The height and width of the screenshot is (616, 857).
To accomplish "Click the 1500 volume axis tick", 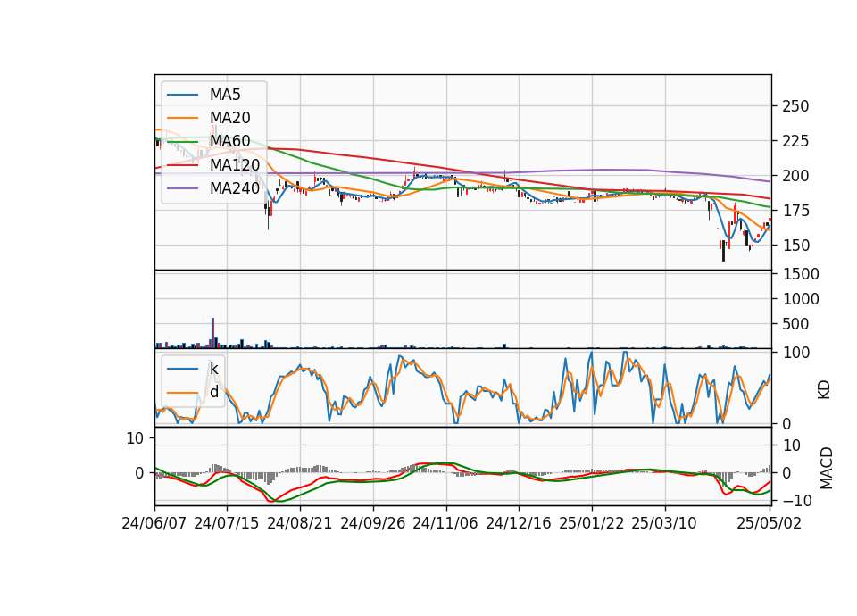I will (x=801, y=274).
